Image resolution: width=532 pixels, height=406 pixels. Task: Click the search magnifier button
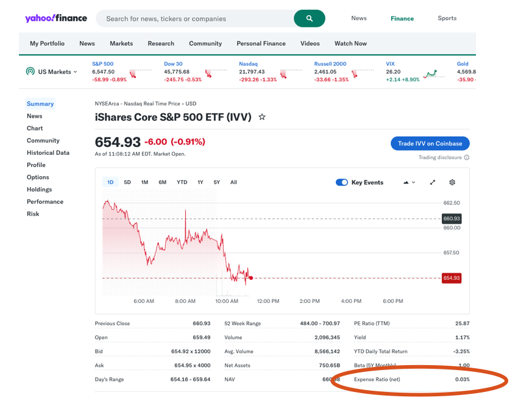tap(310, 18)
